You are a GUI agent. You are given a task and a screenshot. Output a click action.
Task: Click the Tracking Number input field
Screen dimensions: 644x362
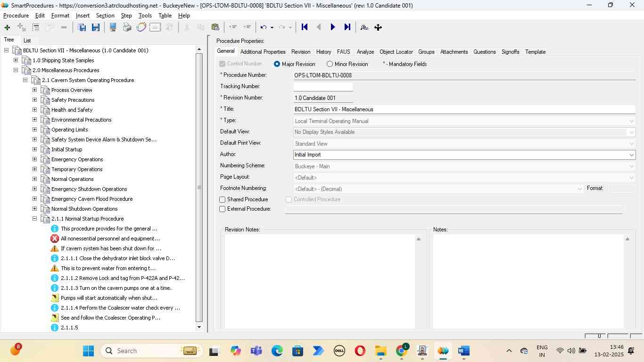[x=323, y=87]
